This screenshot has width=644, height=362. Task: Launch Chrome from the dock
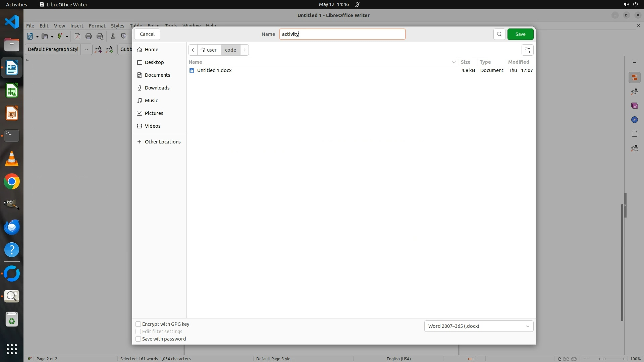coord(12,182)
